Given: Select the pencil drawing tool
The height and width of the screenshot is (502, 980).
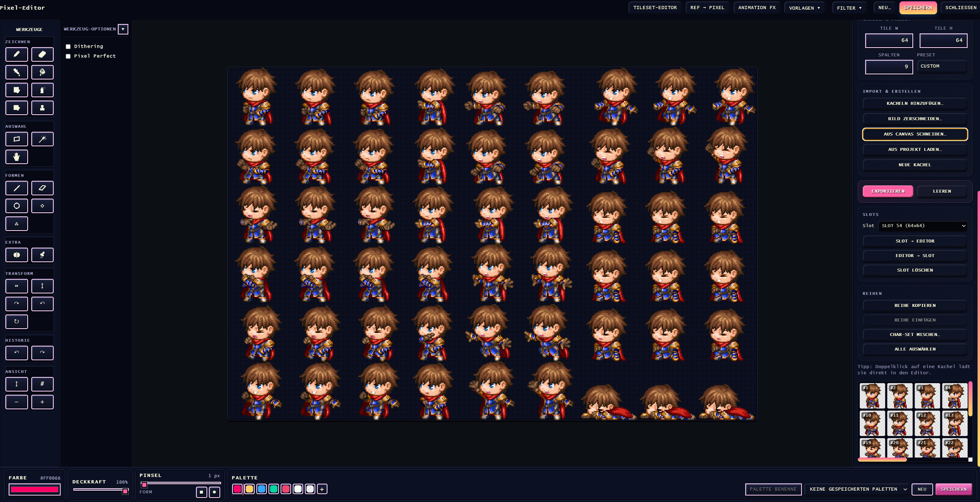Looking at the screenshot, I should click(16, 54).
